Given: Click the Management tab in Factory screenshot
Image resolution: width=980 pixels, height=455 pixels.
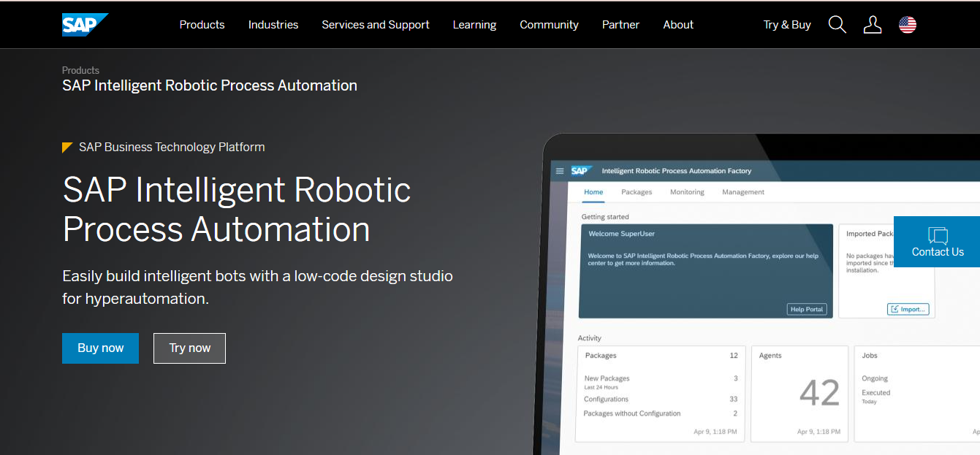Looking at the screenshot, I should point(743,192).
